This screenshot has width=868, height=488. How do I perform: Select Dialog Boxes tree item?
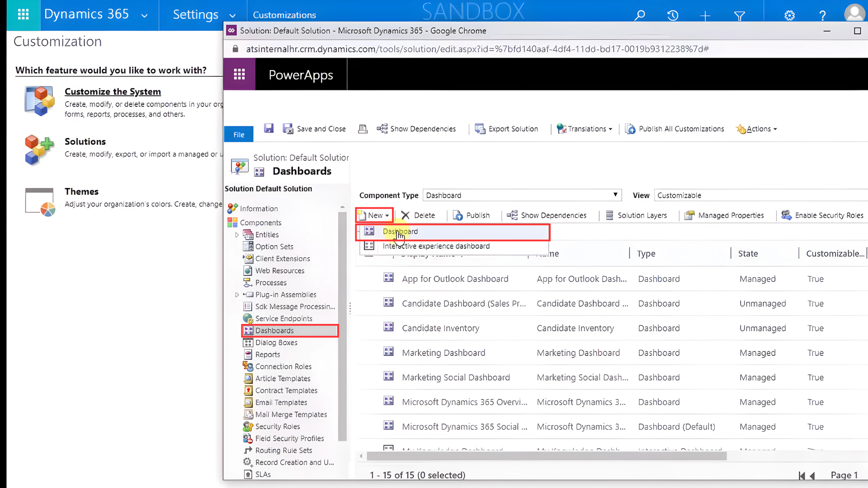[270, 343]
